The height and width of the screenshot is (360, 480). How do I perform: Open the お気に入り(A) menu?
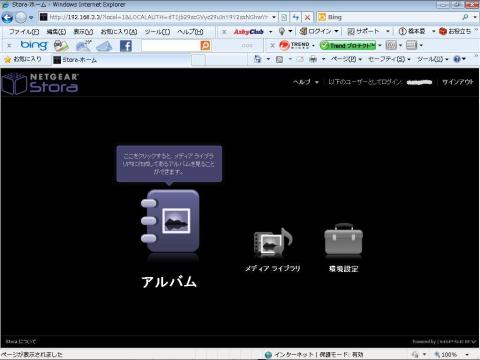(119, 32)
